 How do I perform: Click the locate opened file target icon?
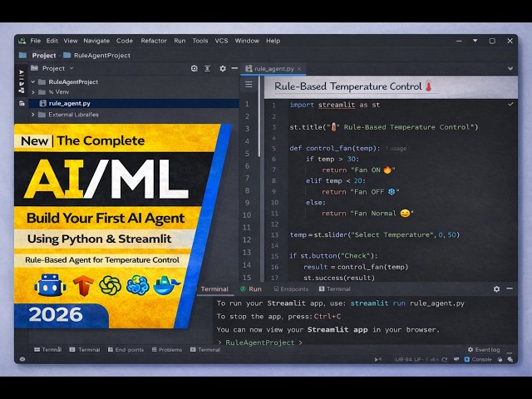(x=194, y=68)
